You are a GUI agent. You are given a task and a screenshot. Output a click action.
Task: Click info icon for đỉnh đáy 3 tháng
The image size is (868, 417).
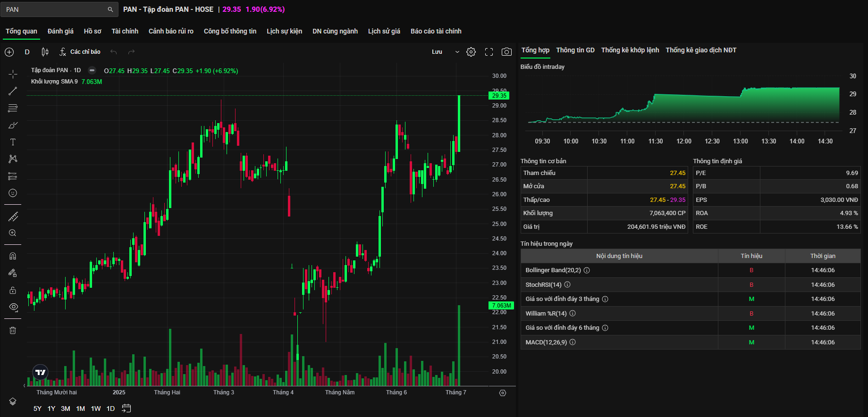pos(605,299)
